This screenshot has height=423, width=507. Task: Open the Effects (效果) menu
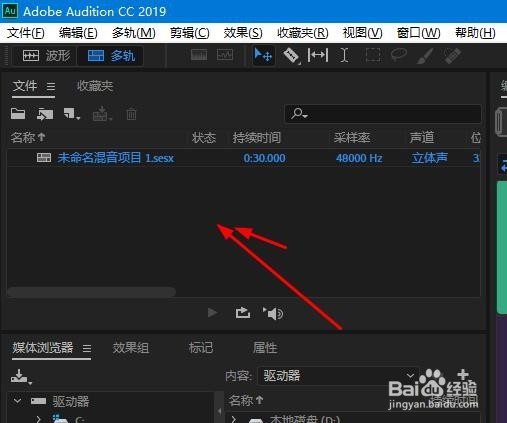point(243,33)
